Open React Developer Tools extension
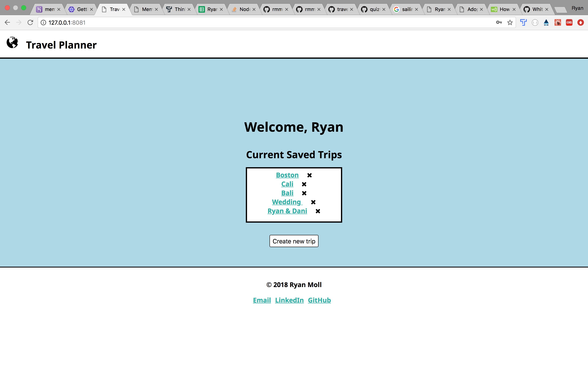The height and width of the screenshot is (367, 588). (558, 22)
